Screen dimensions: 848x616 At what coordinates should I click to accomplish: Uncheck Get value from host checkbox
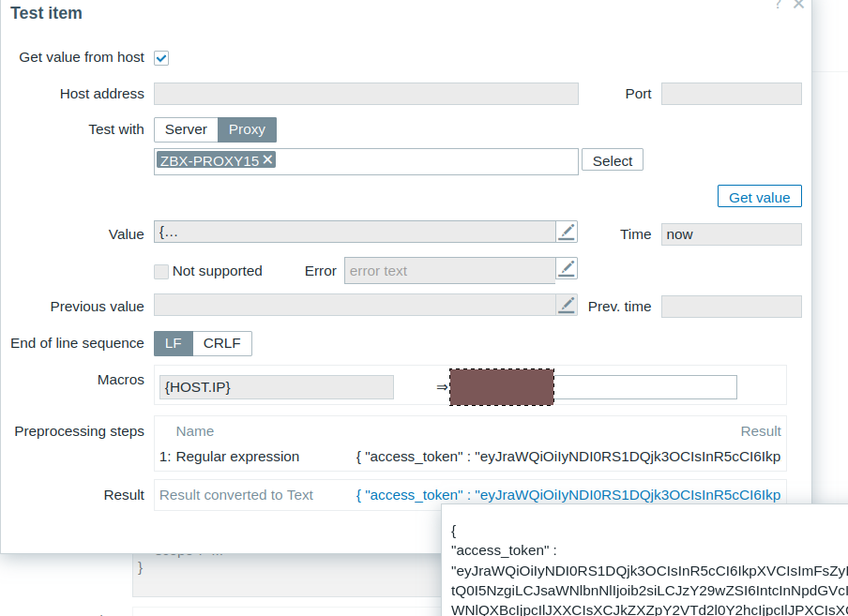coord(161,58)
